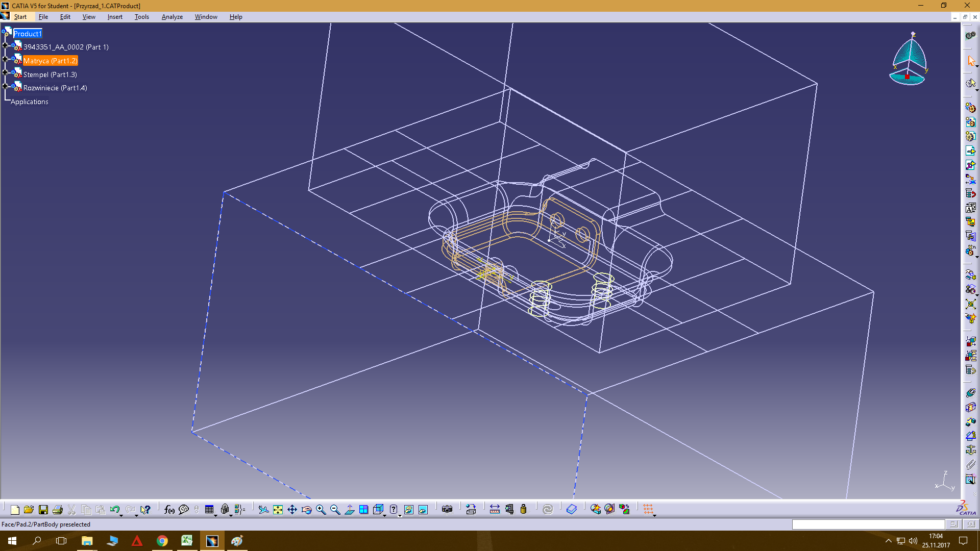
Task: Click the Zoom In magnifier icon
Action: coord(321,510)
